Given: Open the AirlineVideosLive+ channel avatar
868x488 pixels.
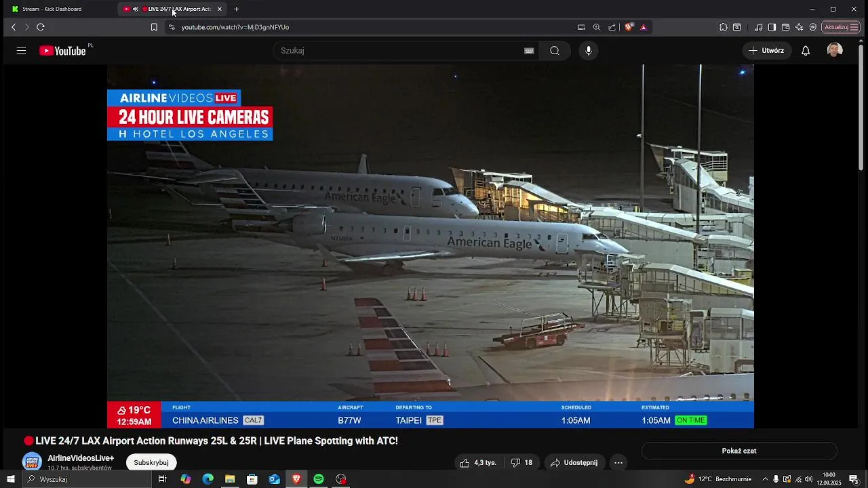Looking at the screenshot, I should [32, 462].
